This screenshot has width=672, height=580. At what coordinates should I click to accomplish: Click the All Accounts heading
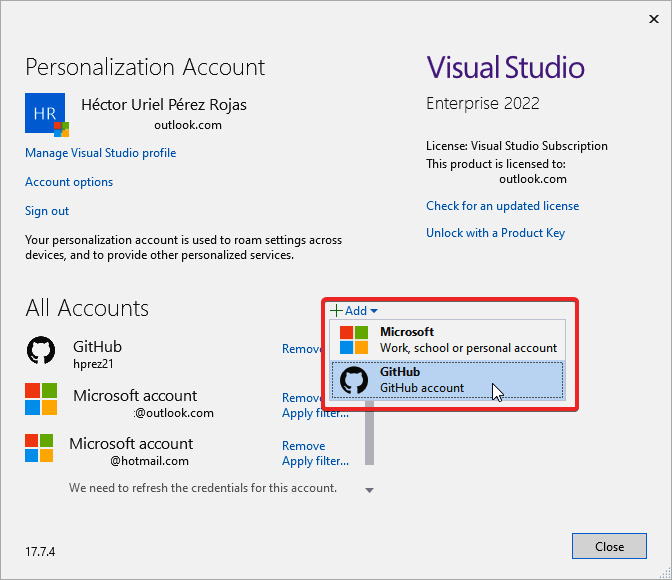(x=87, y=308)
